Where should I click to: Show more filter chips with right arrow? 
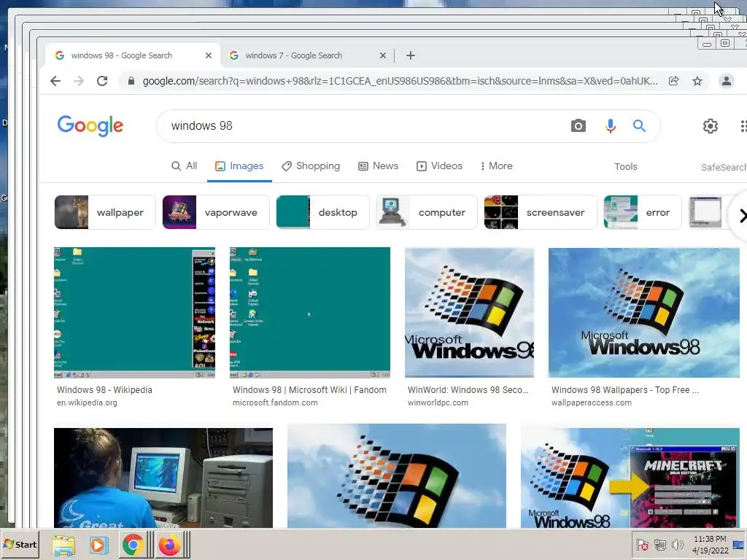tap(741, 216)
